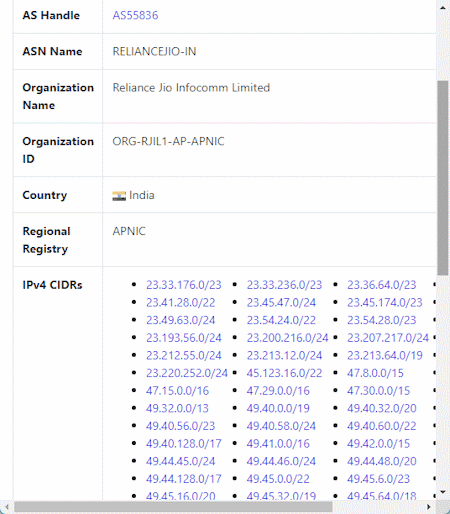
Task: Select the APNIC registry value
Action: coord(129,231)
